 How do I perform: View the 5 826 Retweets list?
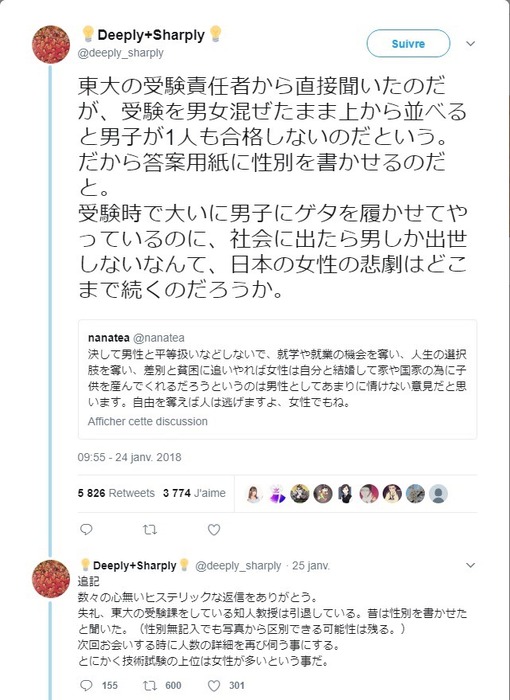116,493
